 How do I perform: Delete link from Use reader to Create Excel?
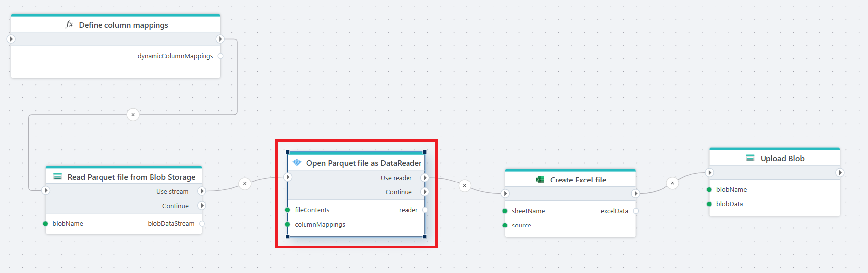click(x=464, y=186)
